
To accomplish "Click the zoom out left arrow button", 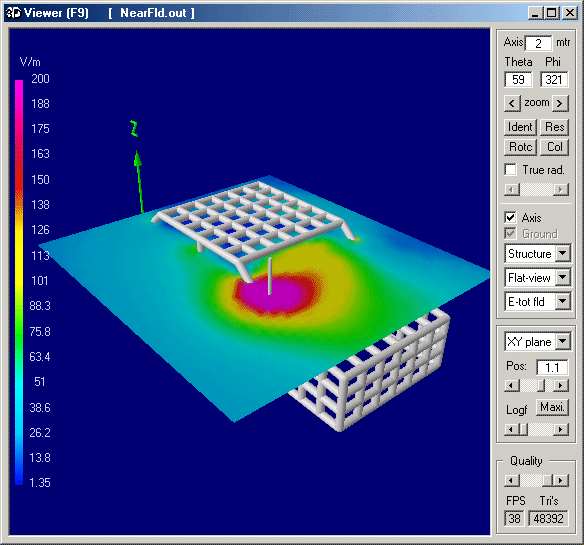I will (x=512, y=103).
